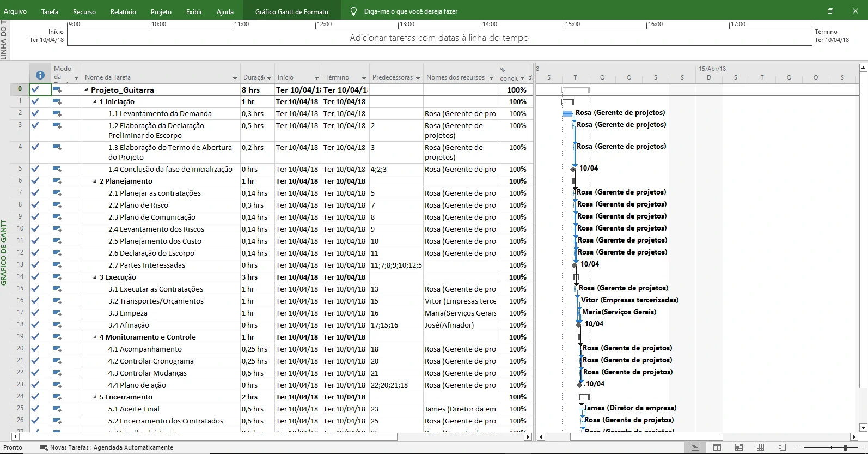The image size is (868, 454).
Task: Click the task mode icon for 3.3 Limpeza
Action: 57,313
